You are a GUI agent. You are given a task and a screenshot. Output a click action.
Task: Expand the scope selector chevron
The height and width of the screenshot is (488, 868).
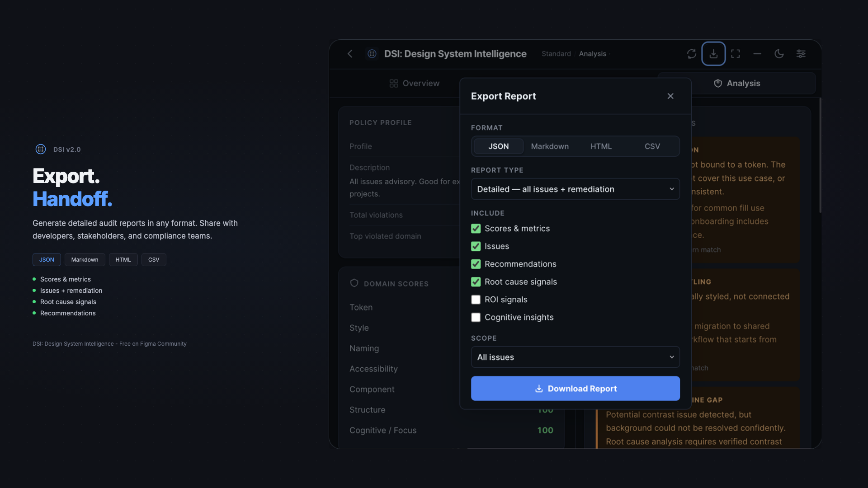(672, 357)
